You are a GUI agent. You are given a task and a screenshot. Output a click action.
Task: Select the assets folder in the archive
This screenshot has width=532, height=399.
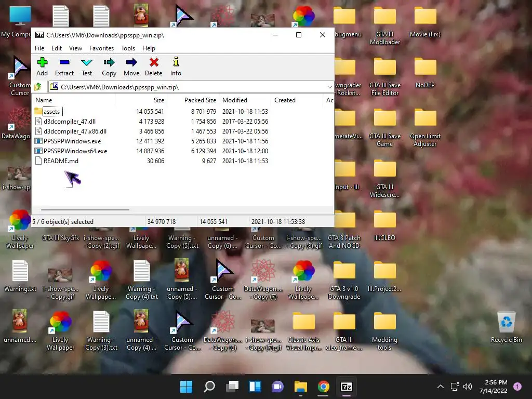48,111
